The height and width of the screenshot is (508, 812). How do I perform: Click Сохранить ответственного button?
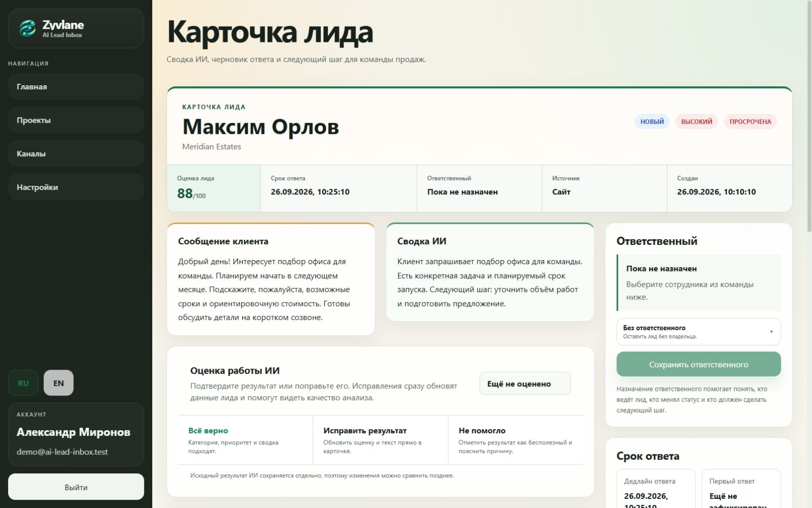[x=699, y=364]
